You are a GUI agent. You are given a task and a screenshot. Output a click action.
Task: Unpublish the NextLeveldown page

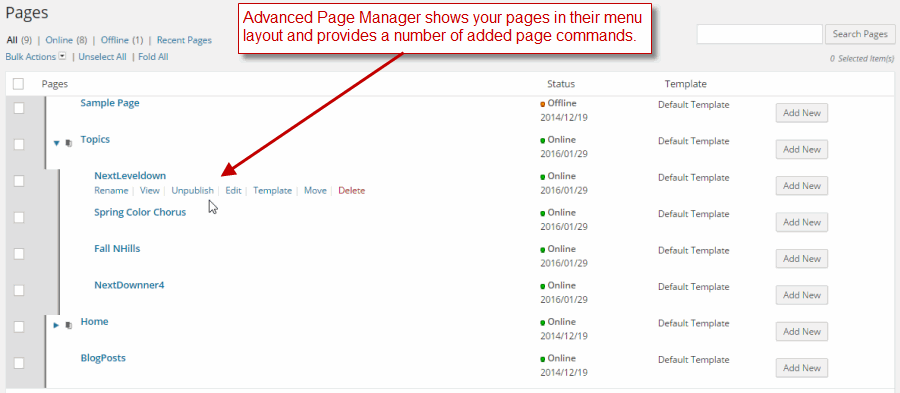pyautogui.click(x=193, y=190)
